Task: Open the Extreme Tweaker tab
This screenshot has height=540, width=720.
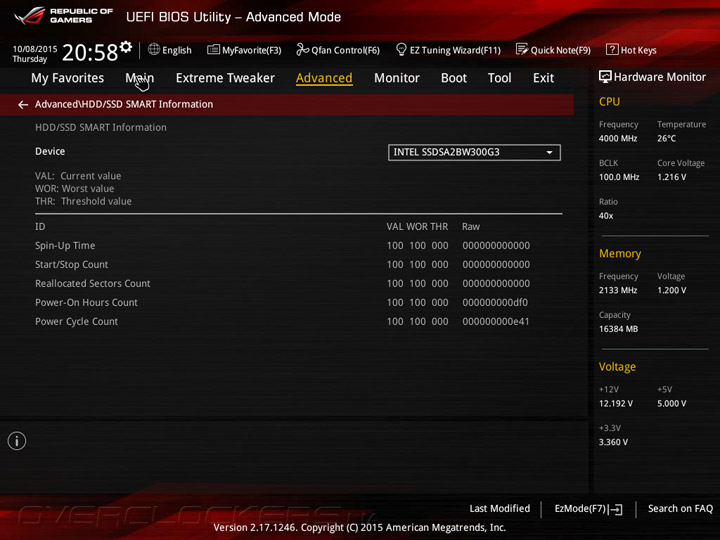Action: click(225, 78)
